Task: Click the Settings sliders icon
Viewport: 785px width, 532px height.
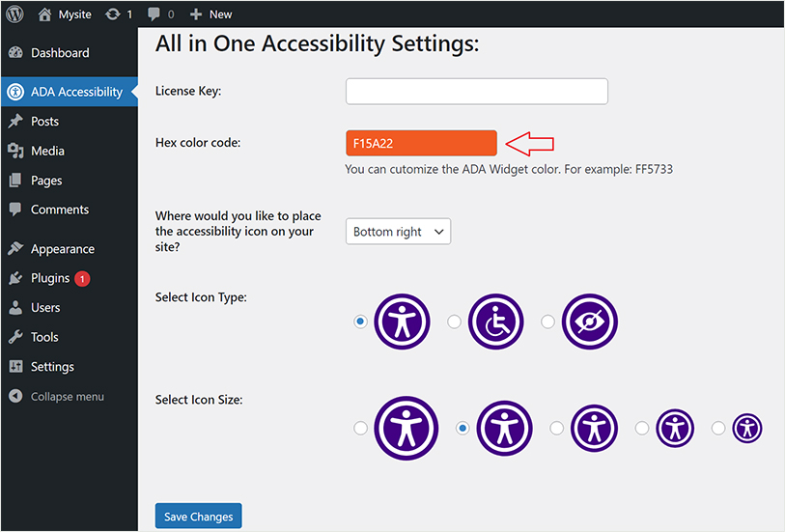Action: point(15,366)
